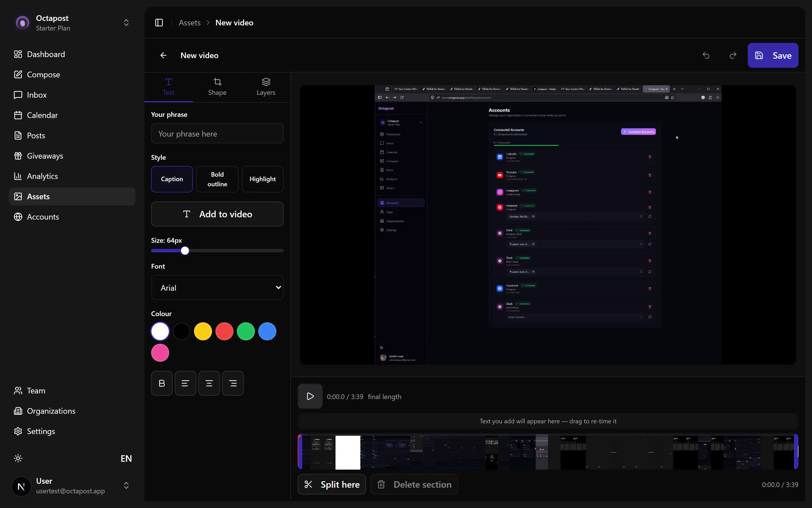Pick the red colour swatch
The image size is (812, 508).
tap(224, 331)
